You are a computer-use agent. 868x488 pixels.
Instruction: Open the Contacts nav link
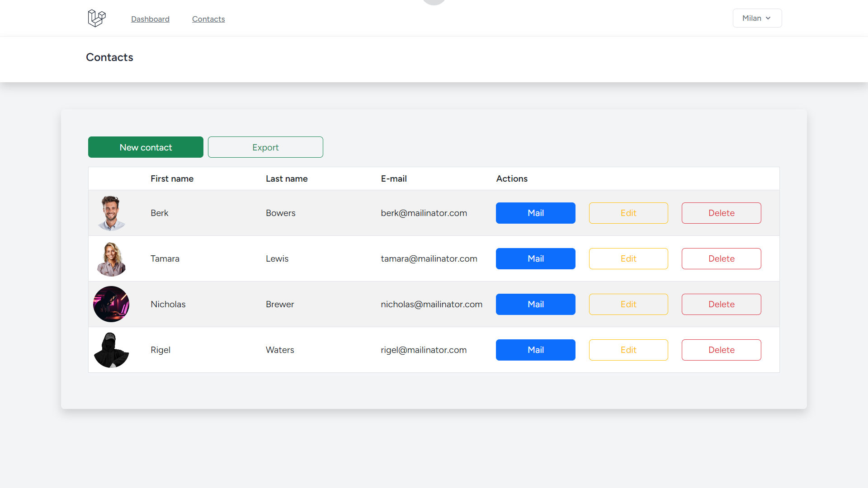[x=208, y=19]
